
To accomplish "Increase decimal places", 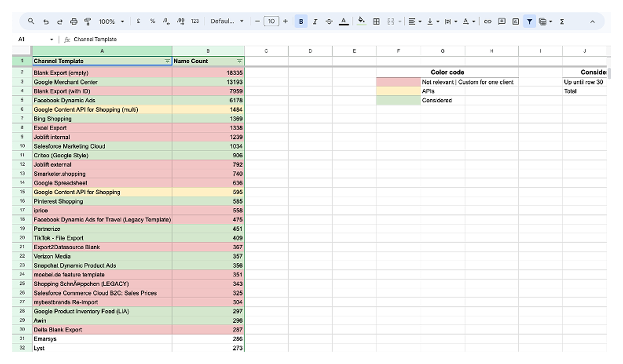I will click(181, 21).
